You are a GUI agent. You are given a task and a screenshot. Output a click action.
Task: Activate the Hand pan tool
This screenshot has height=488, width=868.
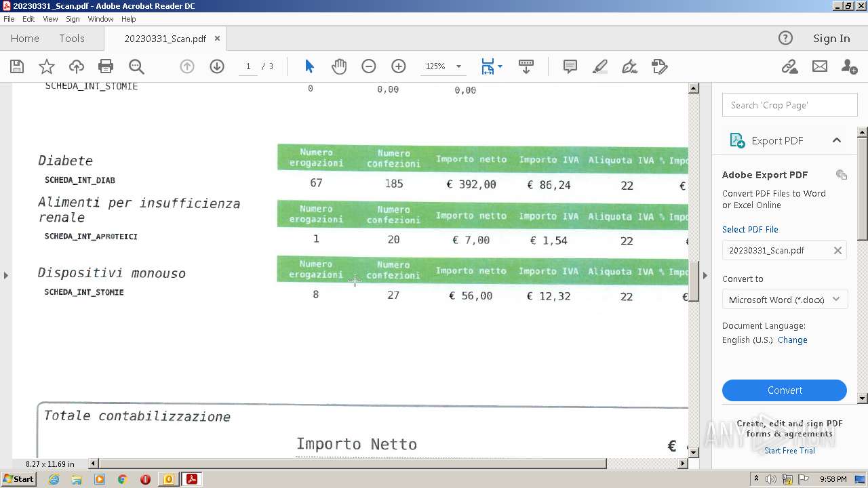pyautogui.click(x=339, y=66)
